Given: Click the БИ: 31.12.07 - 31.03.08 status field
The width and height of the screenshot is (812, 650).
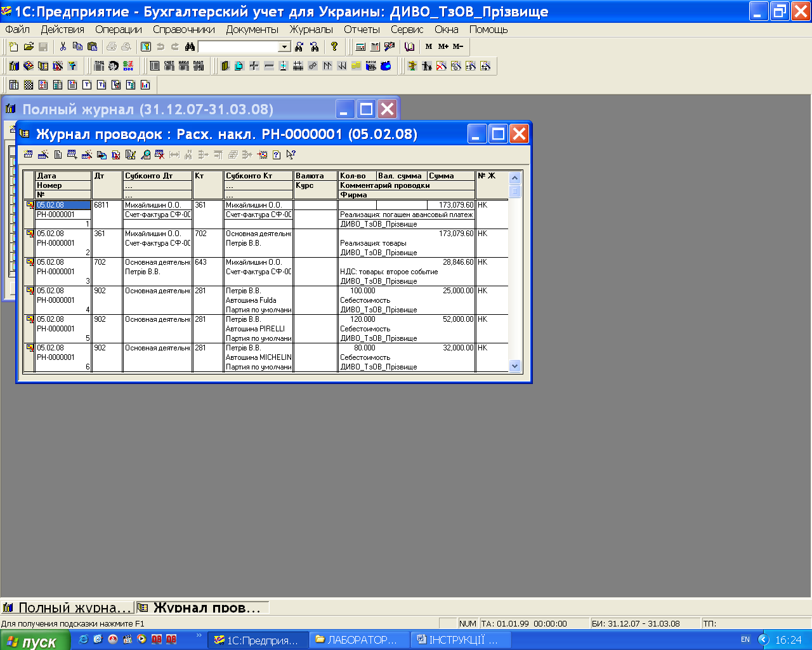Looking at the screenshot, I should (645, 623).
